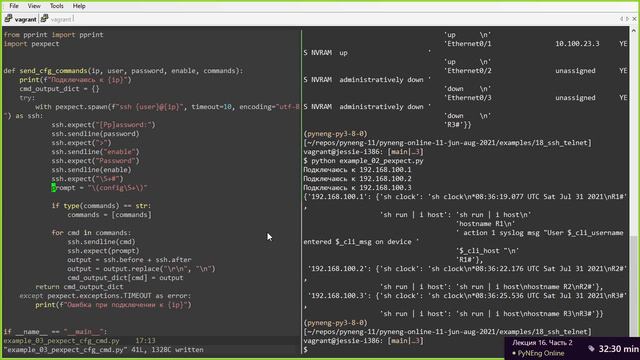640x360 pixels.
Task: Click the 'commands = [commands]' line
Action: point(109,215)
